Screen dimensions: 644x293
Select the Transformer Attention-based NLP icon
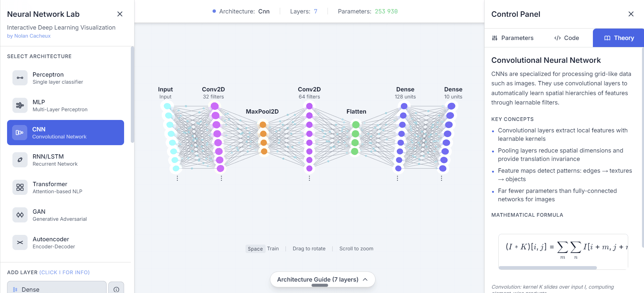[20, 187]
